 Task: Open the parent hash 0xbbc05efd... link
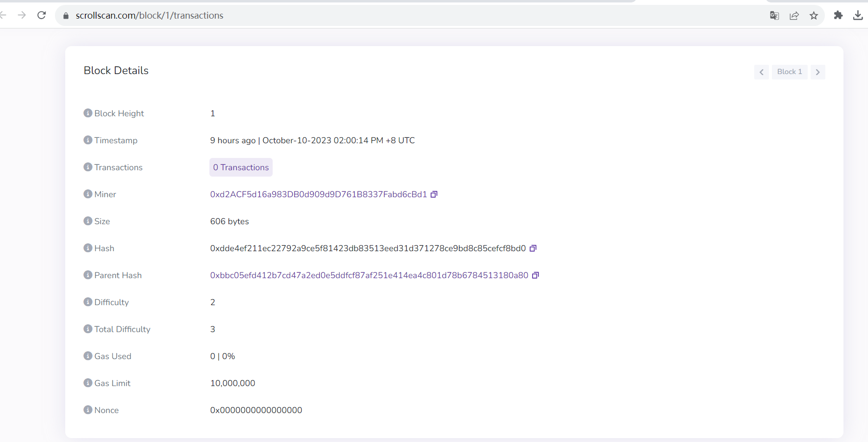tap(369, 275)
